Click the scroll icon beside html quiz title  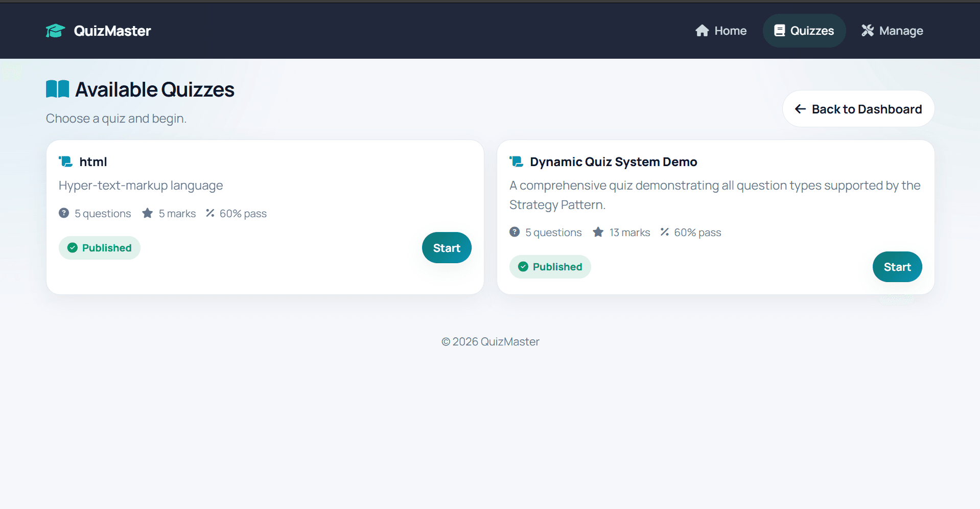[65, 161]
